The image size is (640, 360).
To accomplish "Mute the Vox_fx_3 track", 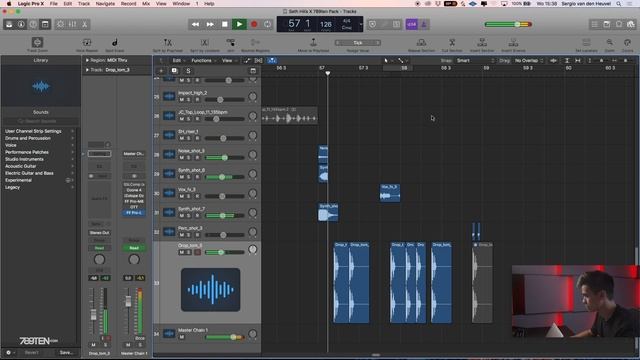I will pyautogui.click(x=182, y=196).
